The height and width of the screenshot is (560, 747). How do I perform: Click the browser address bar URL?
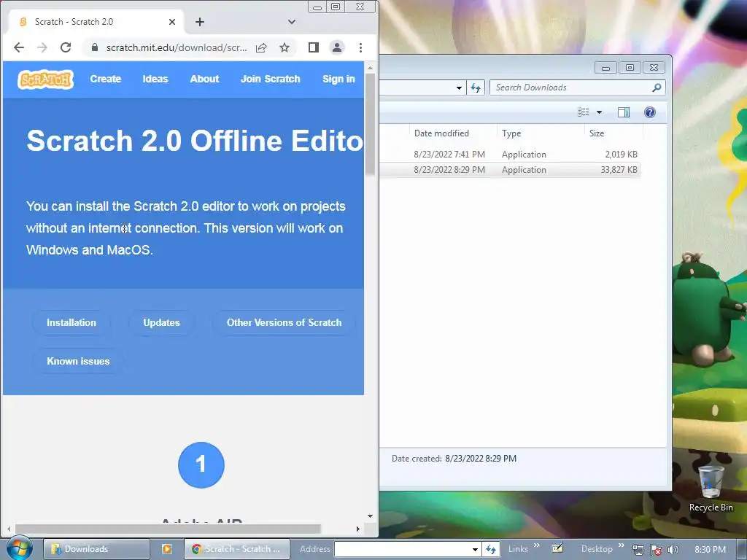point(177,47)
